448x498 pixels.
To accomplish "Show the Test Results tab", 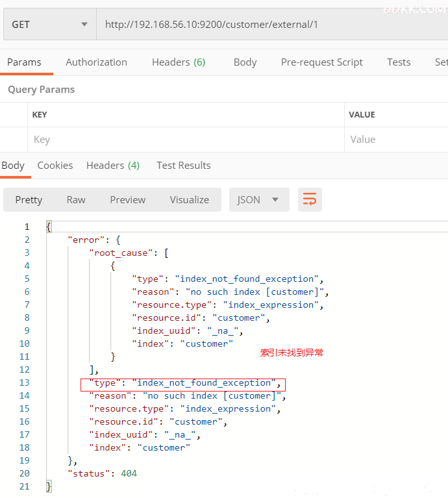I will click(184, 166).
